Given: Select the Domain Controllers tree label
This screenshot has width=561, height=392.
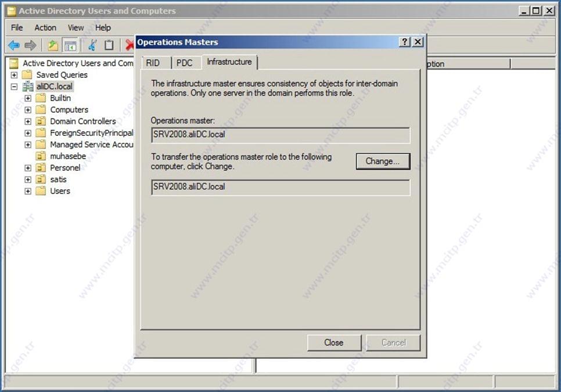Looking at the screenshot, I should (x=83, y=121).
